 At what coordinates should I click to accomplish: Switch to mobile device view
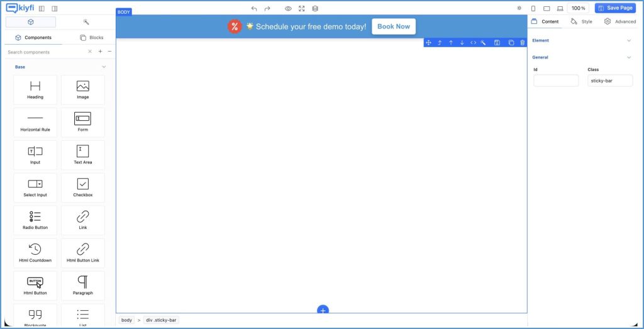533,8
